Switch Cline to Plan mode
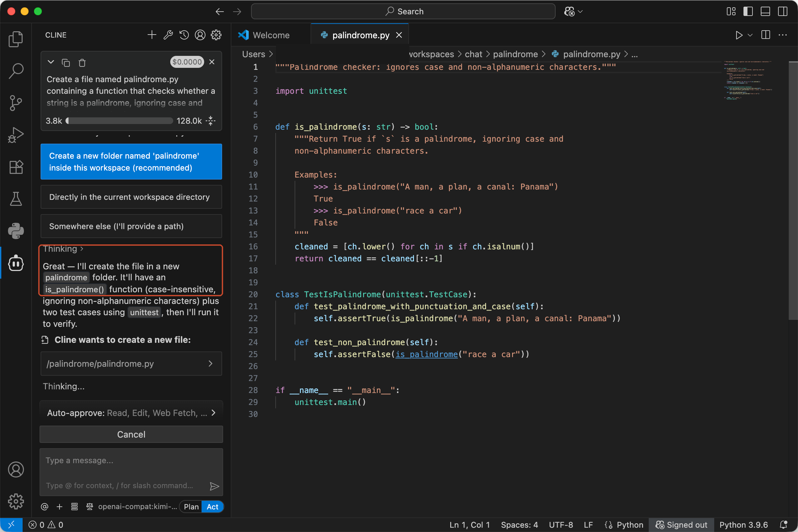Image resolution: width=798 pixels, height=532 pixels. 191,506
